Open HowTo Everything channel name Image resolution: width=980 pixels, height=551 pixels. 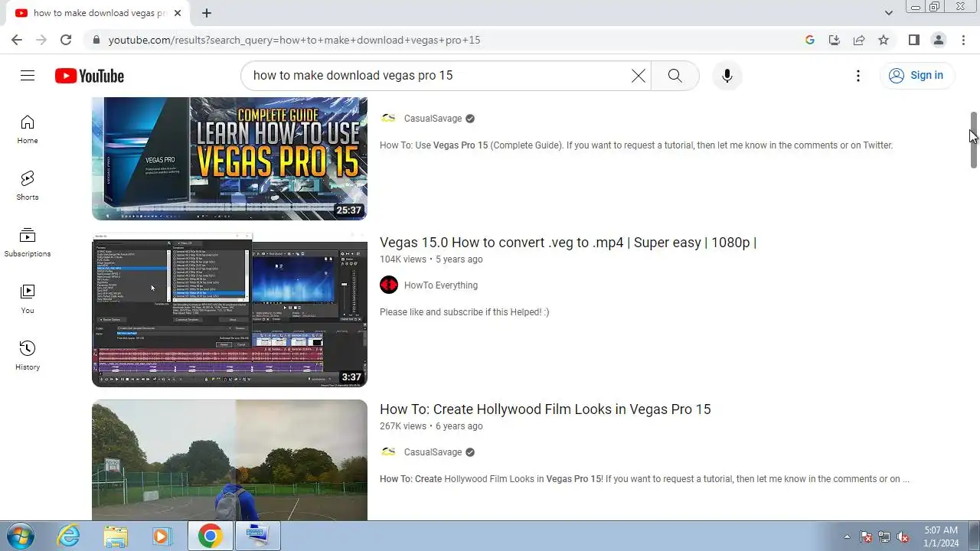click(x=441, y=285)
